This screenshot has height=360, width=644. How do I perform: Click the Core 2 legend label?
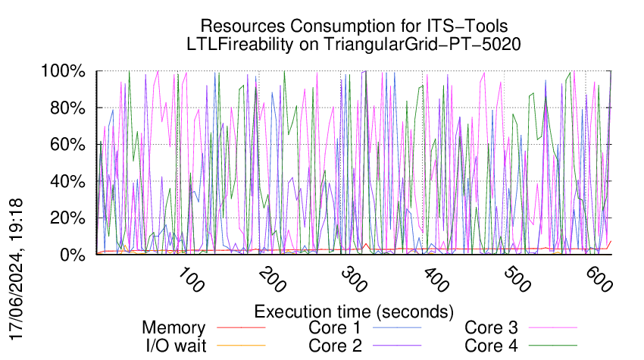point(335,346)
